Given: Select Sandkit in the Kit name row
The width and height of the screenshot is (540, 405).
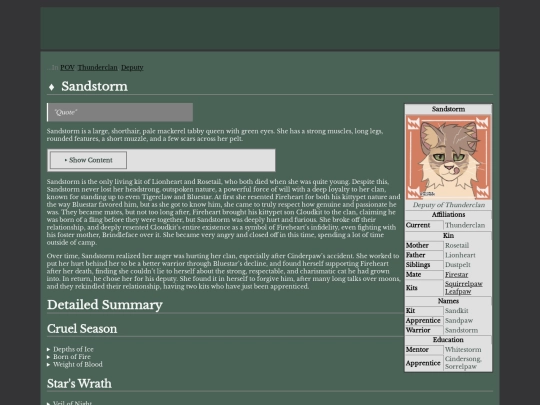Looking at the screenshot, I should coord(457,311).
